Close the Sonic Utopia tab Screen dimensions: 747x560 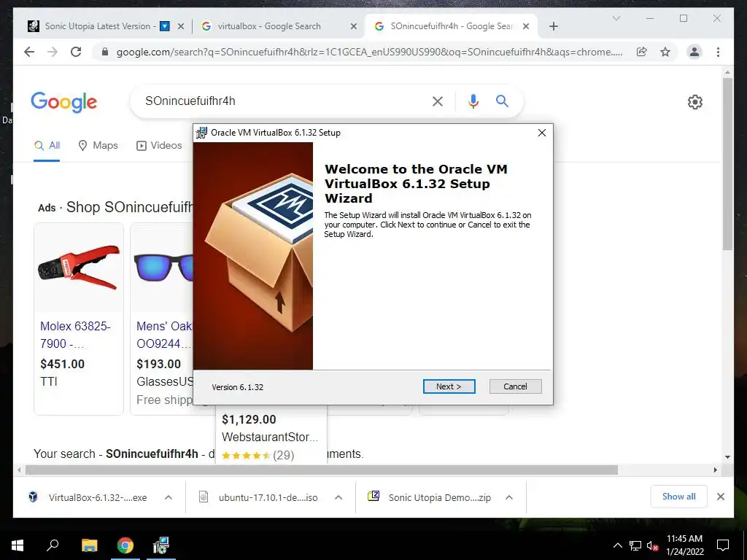pyautogui.click(x=181, y=27)
